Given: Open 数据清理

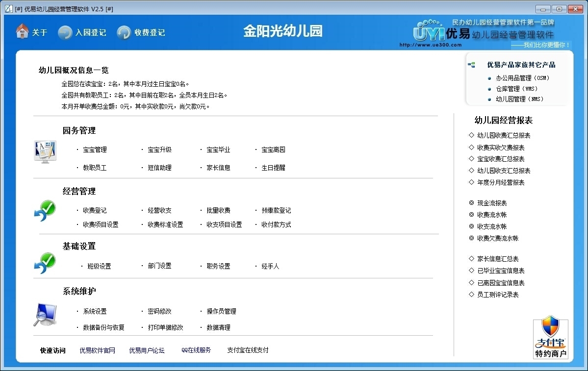Looking at the screenshot, I should pyautogui.click(x=218, y=327).
